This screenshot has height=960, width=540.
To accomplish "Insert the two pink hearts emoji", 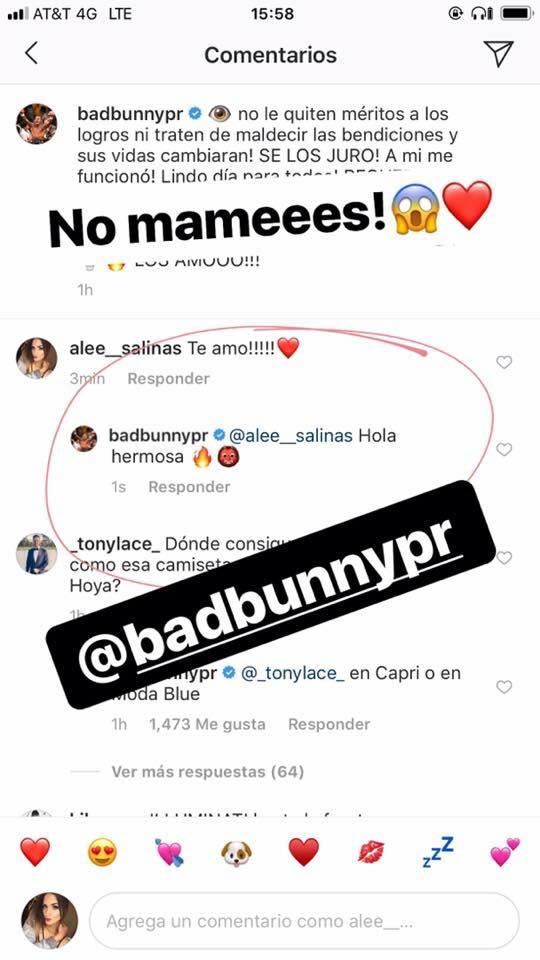I will (505, 852).
